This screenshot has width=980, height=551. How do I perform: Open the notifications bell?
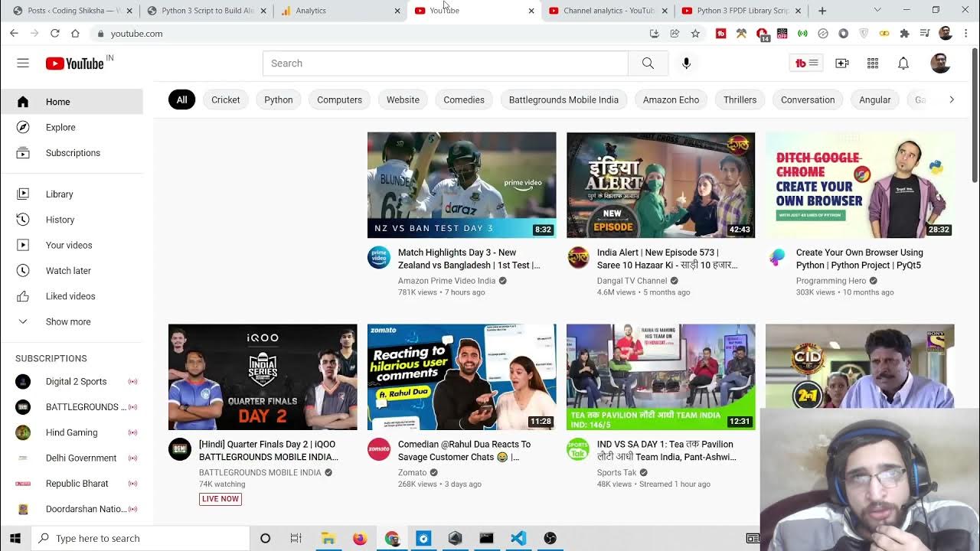(x=903, y=64)
